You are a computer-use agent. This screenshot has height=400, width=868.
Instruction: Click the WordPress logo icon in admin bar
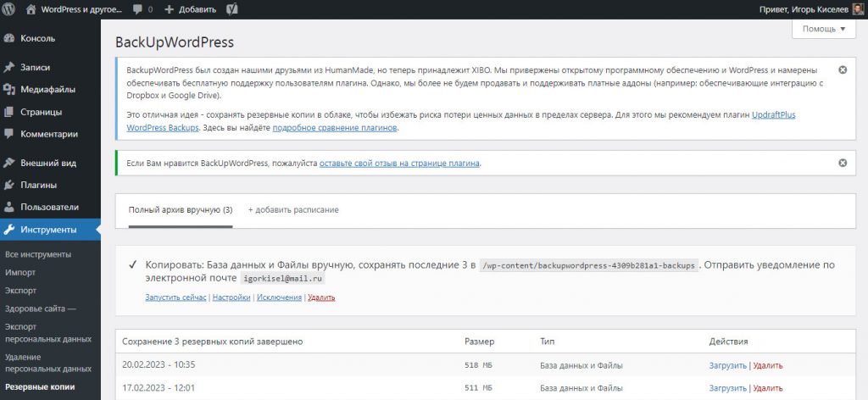(x=11, y=10)
